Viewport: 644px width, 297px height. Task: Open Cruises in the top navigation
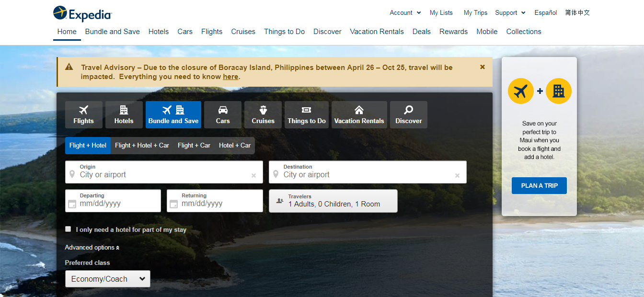coord(243,32)
